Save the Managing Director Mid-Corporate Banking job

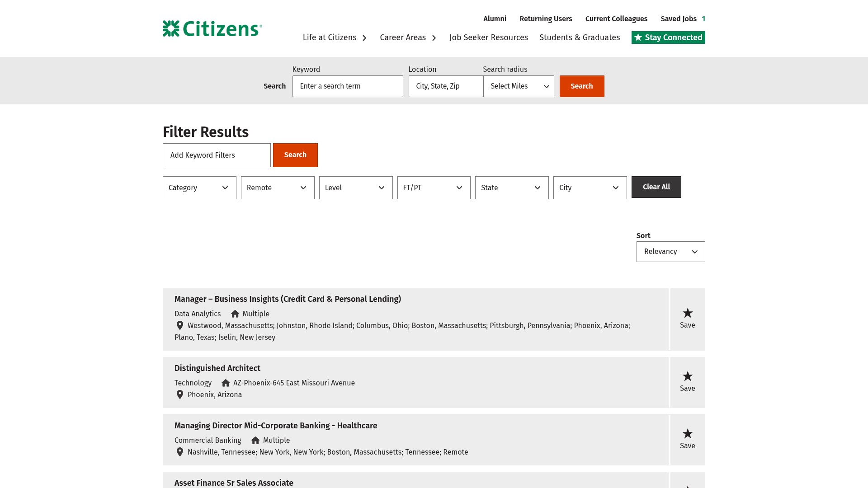click(688, 440)
